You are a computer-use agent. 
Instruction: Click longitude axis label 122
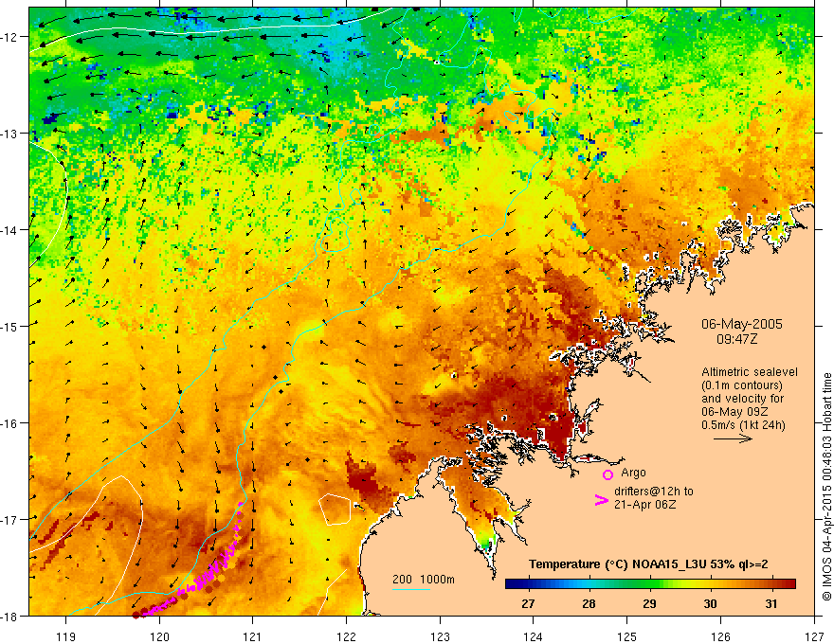(347, 636)
